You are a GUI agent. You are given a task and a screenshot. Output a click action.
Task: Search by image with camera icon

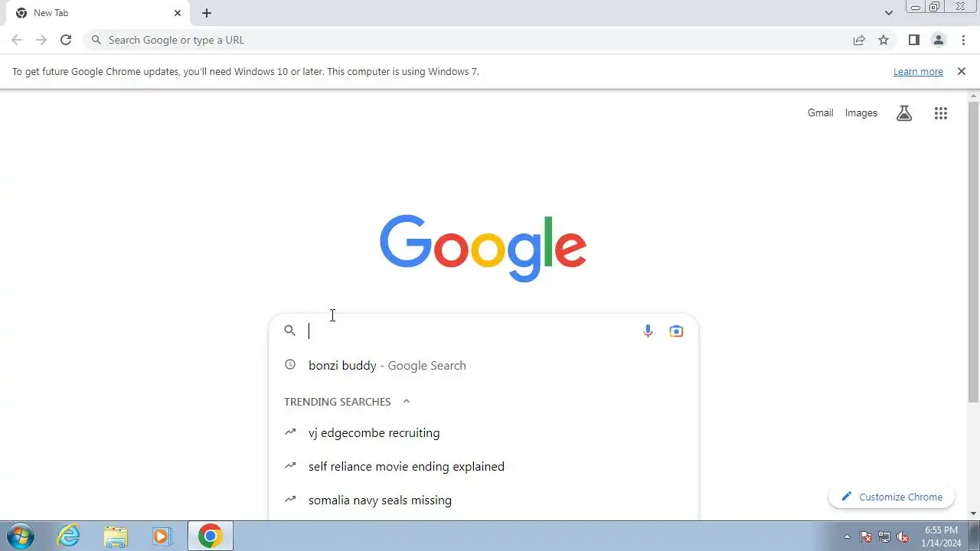[x=676, y=331]
